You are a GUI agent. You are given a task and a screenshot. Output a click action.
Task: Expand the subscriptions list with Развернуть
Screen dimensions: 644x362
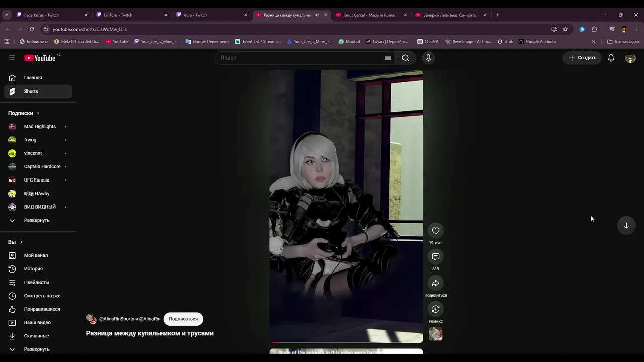(x=38, y=220)
